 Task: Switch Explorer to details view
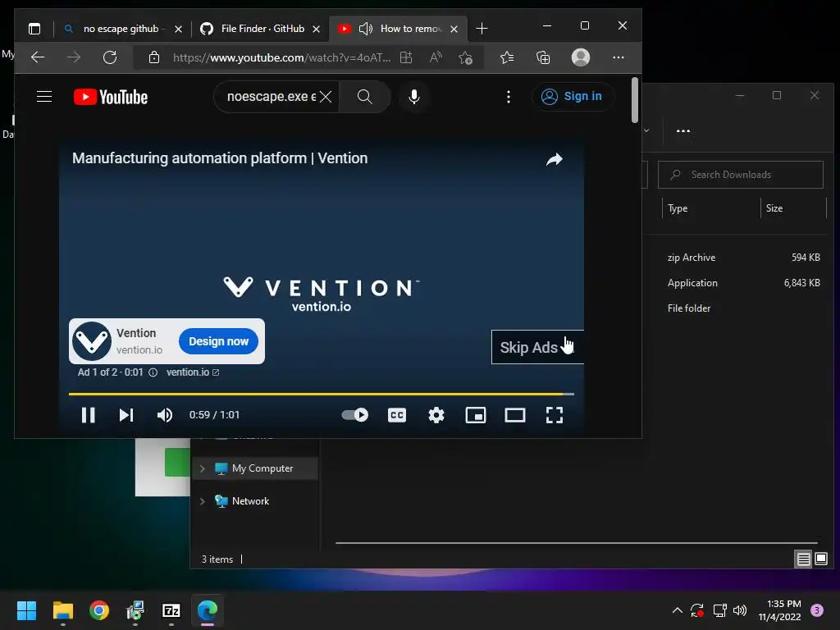804,559
